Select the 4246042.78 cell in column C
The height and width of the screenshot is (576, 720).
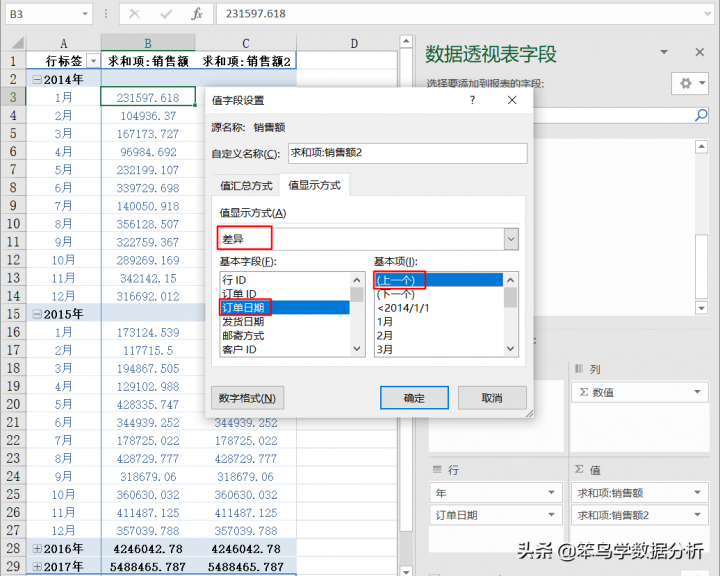tap(246, 548)
